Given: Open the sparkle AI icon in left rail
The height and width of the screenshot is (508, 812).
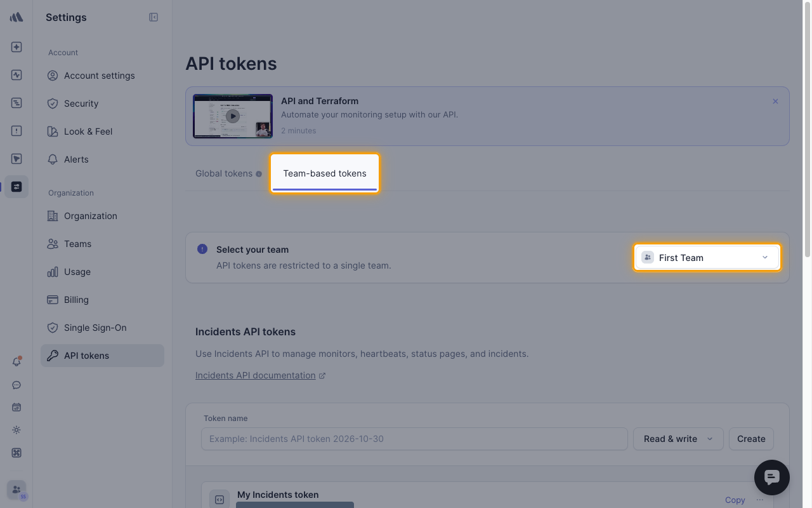Looking at the screenshot, I should click(16, 47).
